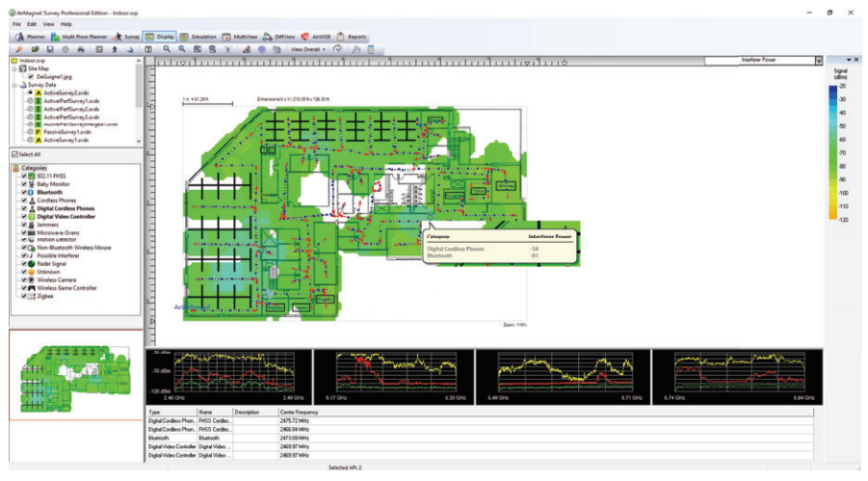Click the purple circular toolbar icon

262,49
